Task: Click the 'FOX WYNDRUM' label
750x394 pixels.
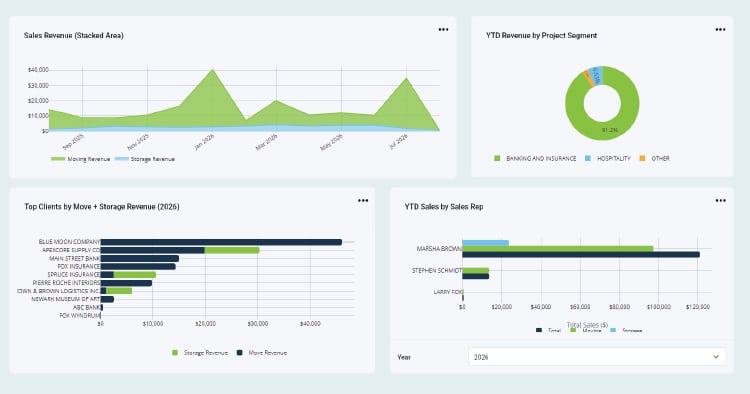Action: 80,315
